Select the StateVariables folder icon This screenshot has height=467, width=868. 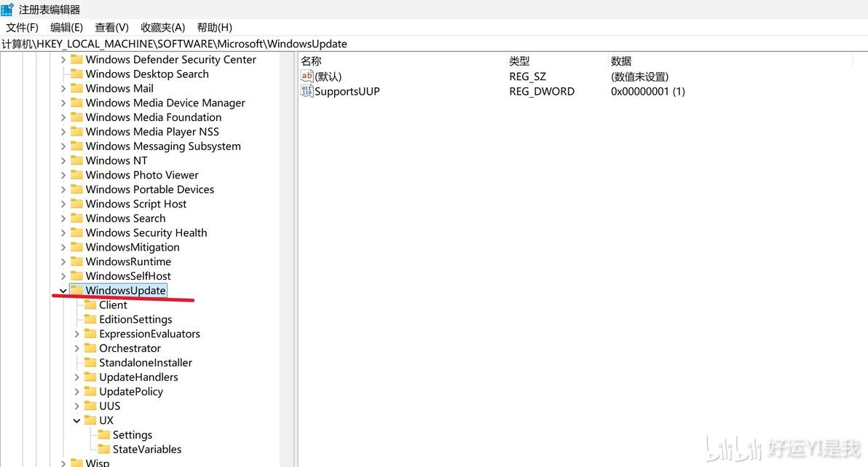point(103,449)
